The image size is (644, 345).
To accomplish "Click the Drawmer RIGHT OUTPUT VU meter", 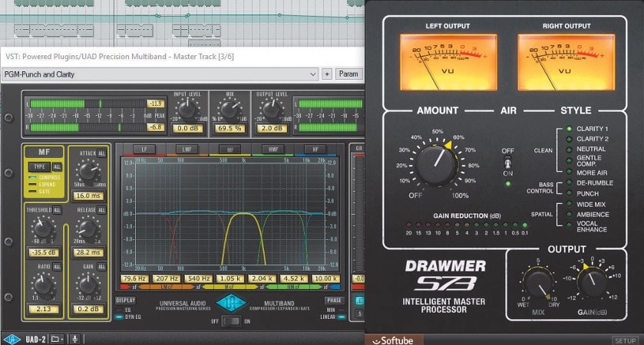I will (x=566, y=62).
